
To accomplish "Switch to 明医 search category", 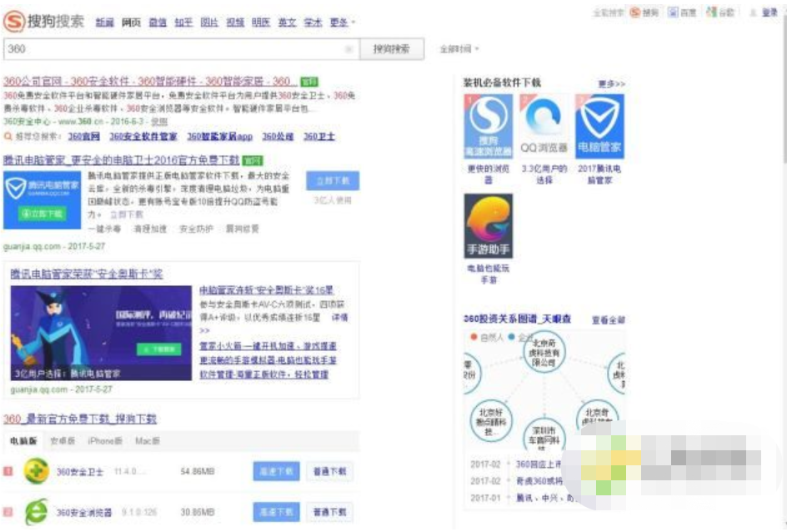I will point(261,23).
